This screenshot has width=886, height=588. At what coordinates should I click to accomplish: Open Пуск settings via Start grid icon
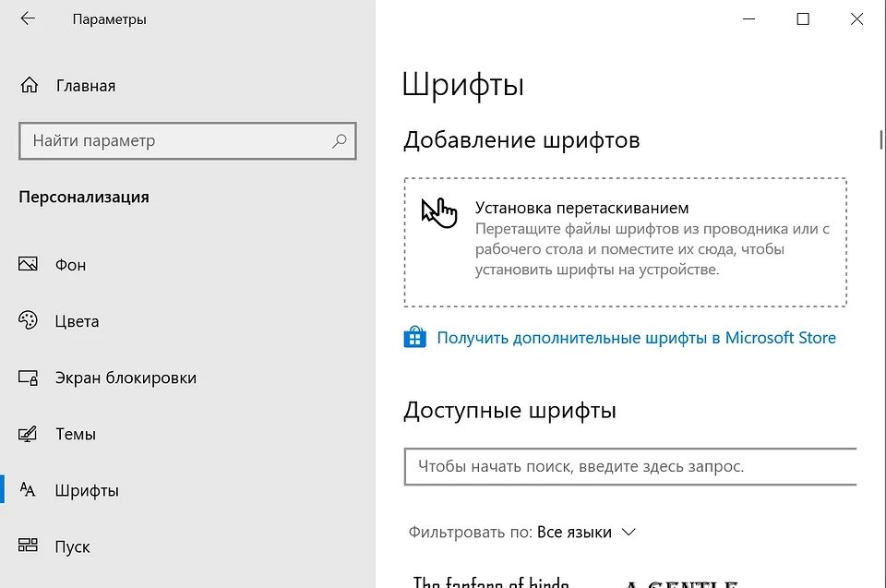point(28,546)
